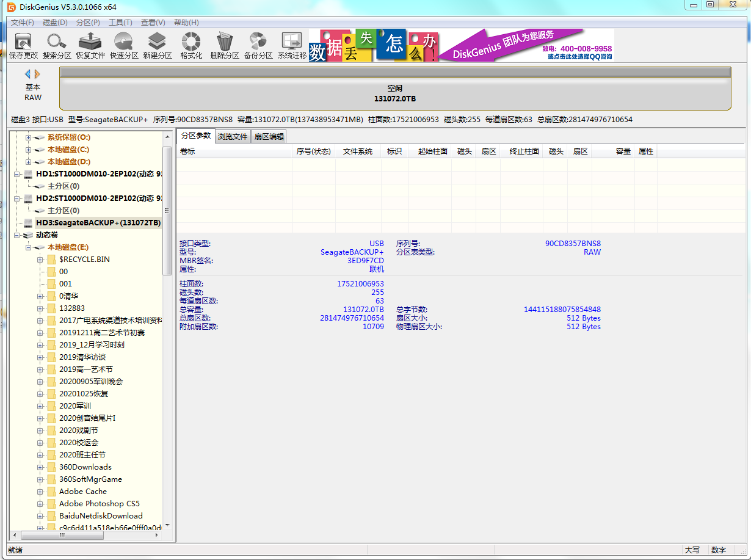Image resolution: width=751 pixels, height=560 pixels.
Task: Click the folder icon of 2020军训
Action: [51, 406]
